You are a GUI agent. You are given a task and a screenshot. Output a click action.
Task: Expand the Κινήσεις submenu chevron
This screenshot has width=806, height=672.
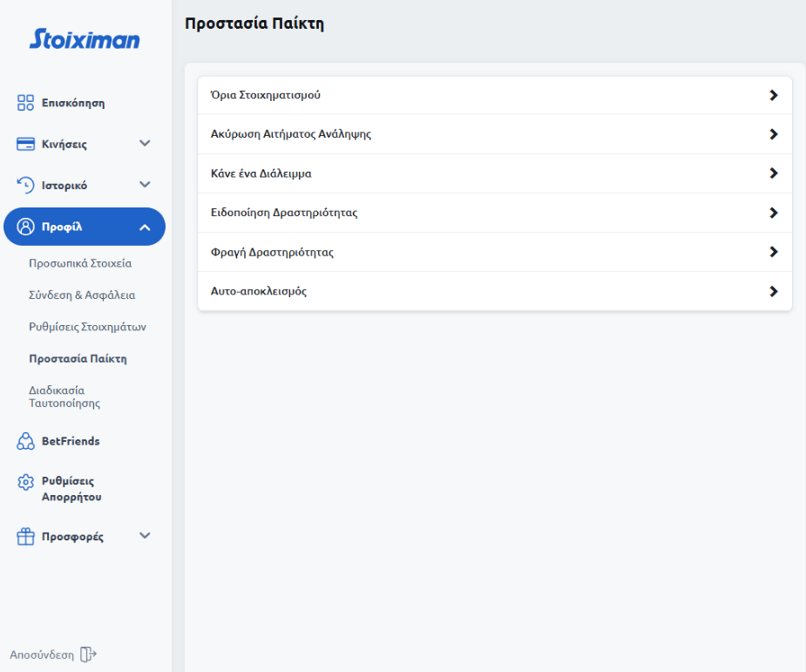[145, 144]
